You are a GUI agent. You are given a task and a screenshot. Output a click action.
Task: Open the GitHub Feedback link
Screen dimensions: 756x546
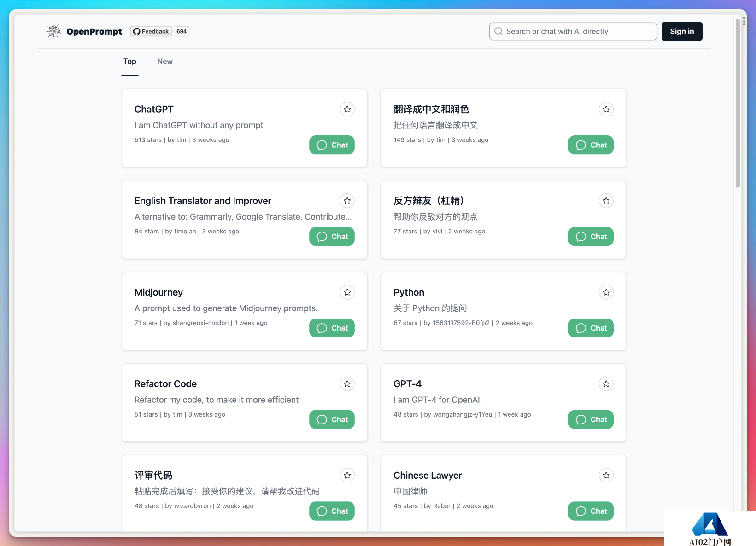[151, 31]
